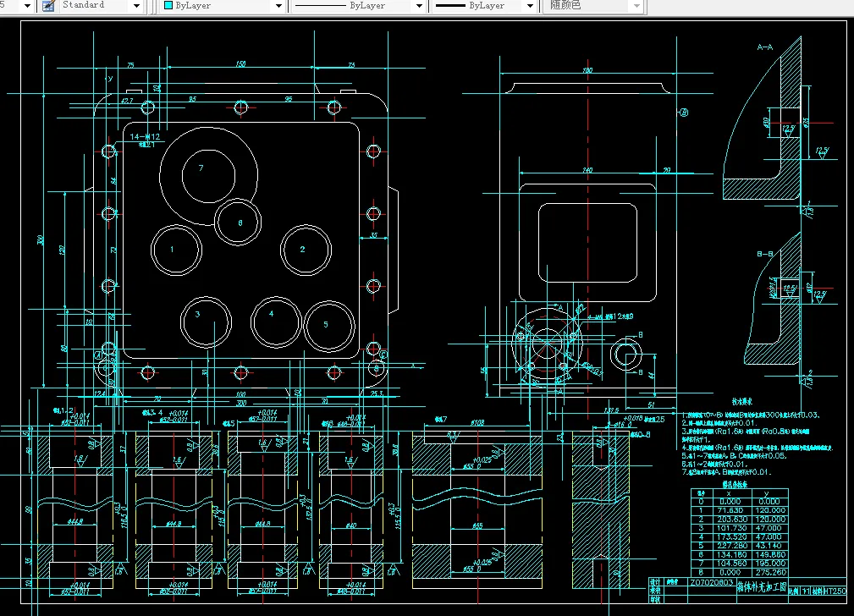Select table cell value 275.260
This screenshot has height=616, width=854.
coord(770,573)
